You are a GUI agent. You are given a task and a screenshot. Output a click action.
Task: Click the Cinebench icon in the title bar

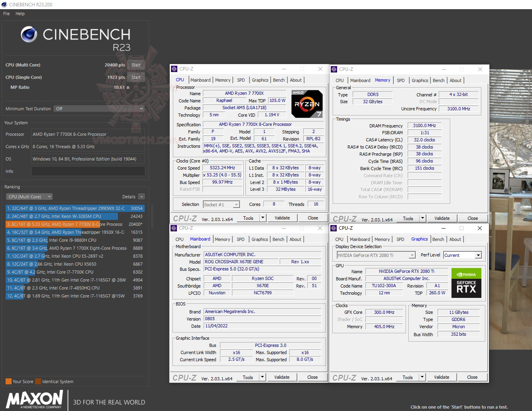click(4, 4)
